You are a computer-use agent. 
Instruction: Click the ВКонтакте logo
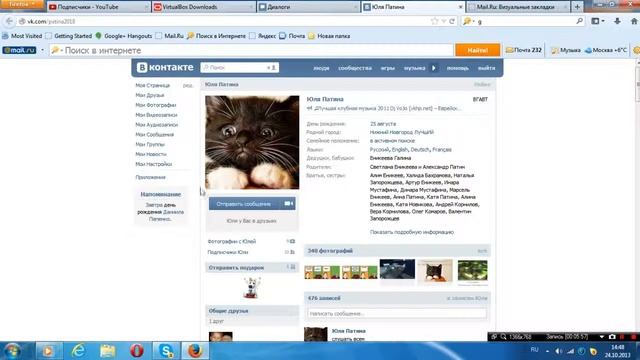point(165,67)
